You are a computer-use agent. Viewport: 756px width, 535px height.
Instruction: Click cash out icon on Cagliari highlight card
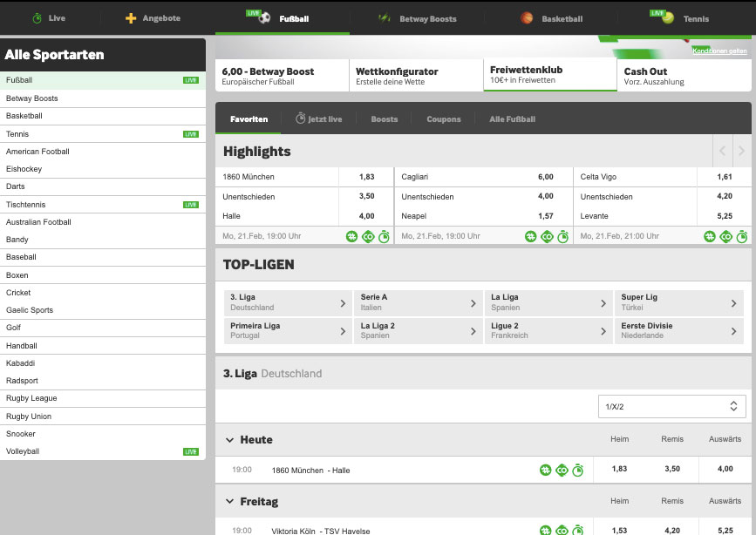pyautogui.click(x=547, y=237)
